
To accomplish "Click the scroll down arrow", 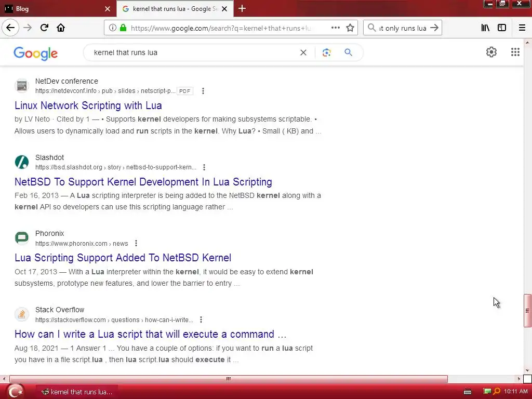I will (527, 370).
